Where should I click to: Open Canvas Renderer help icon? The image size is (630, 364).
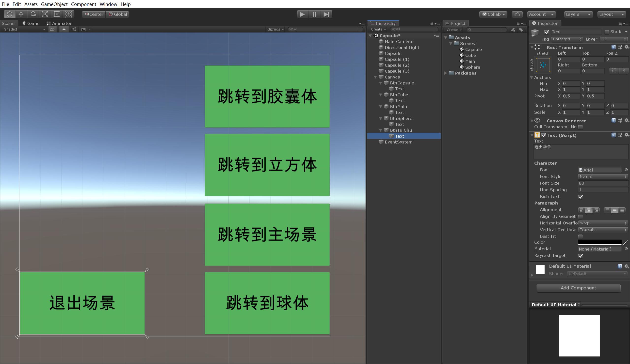613,121
